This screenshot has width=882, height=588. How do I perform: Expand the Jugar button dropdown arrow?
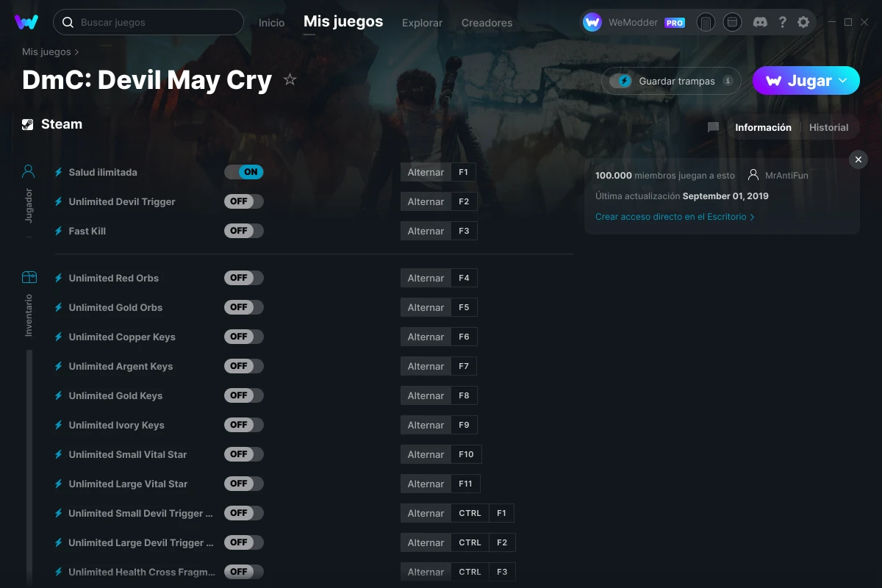[843, 81]
